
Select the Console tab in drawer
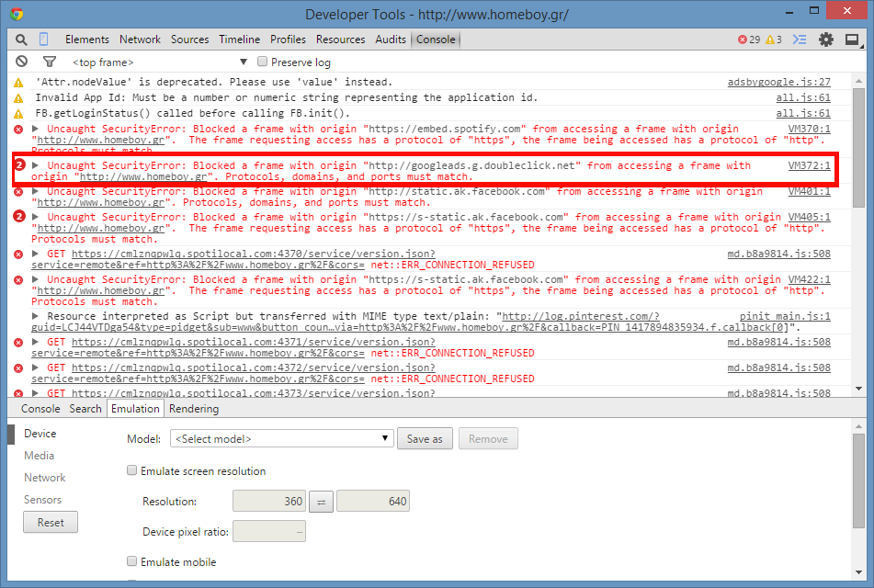tap(40, 409)
